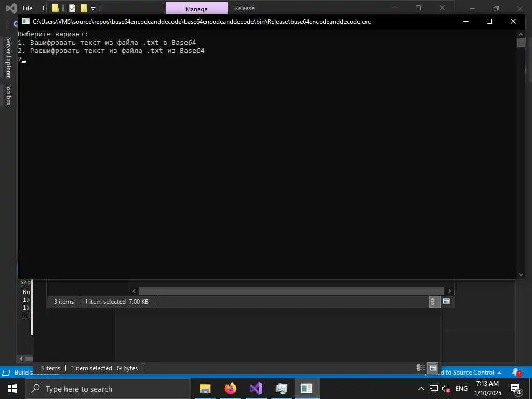Open the clock showing 7:13 AM

pos(487,389)
